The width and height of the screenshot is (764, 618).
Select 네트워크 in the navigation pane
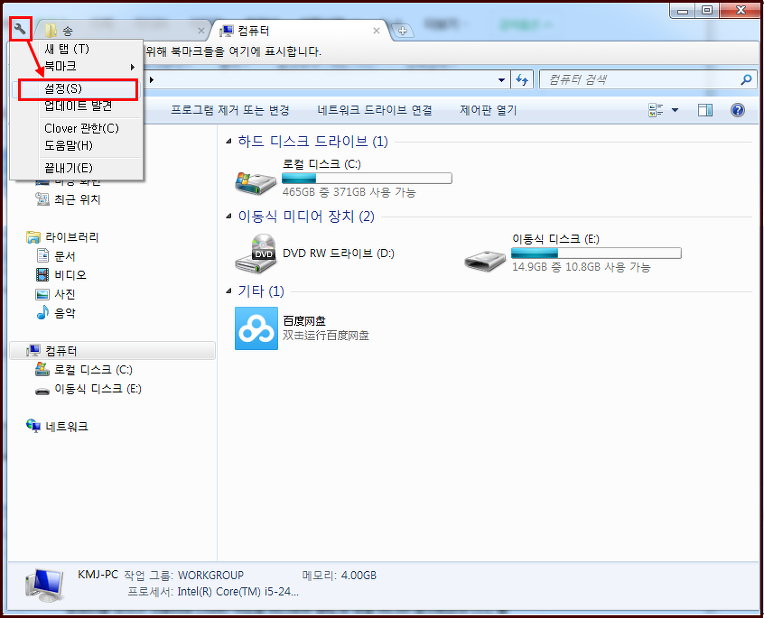66,426
